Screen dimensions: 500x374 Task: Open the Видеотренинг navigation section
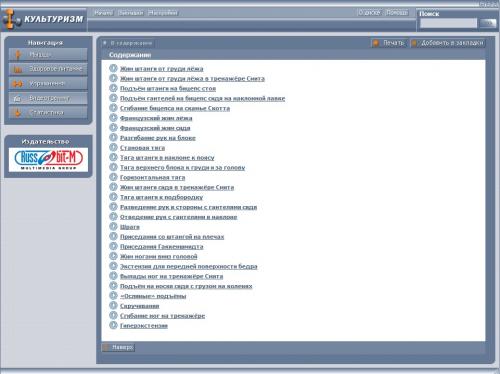48,98
